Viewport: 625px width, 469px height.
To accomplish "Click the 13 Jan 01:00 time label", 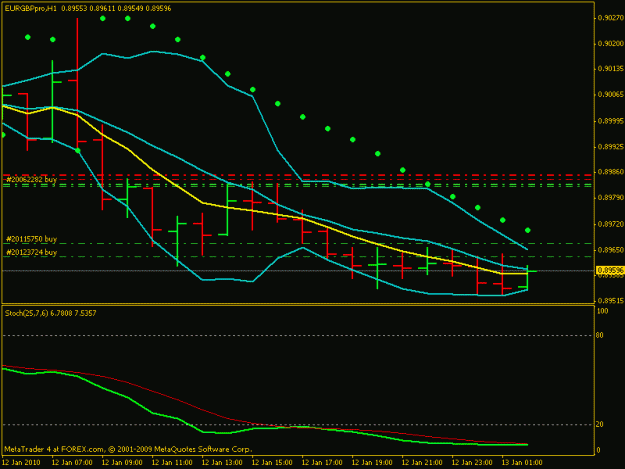I will (522, 463).
